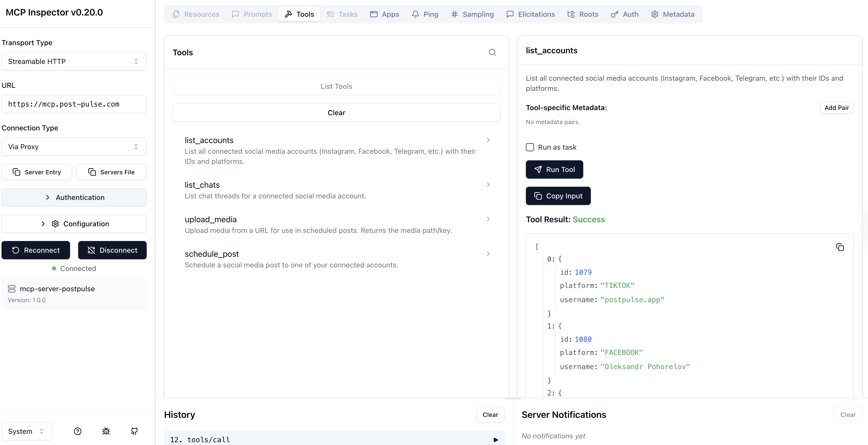The height and width of the screenshot is (445, 868).
Task: Expand the Authentication section
Action: [x=74, y=197]
